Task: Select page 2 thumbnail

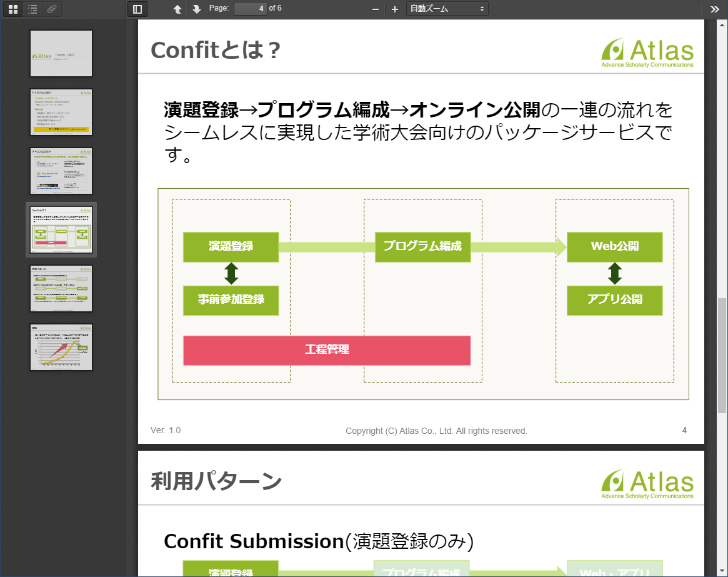Action: point(61,112)
